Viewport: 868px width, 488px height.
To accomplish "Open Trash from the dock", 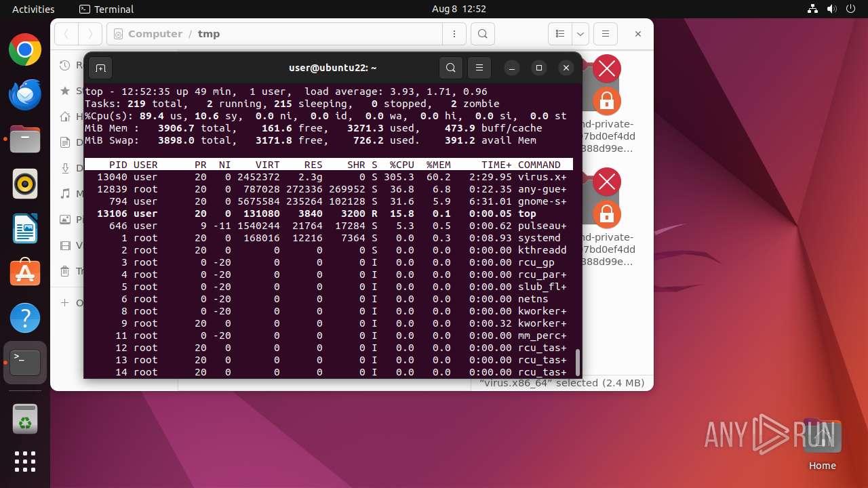I will click(x=25, y=418).
